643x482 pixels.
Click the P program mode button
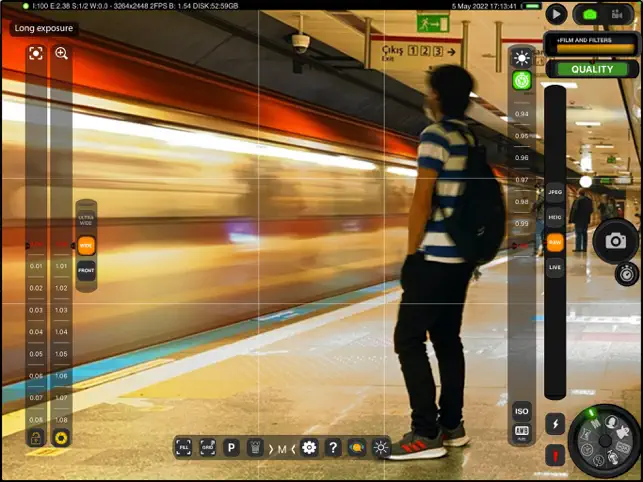231,448
